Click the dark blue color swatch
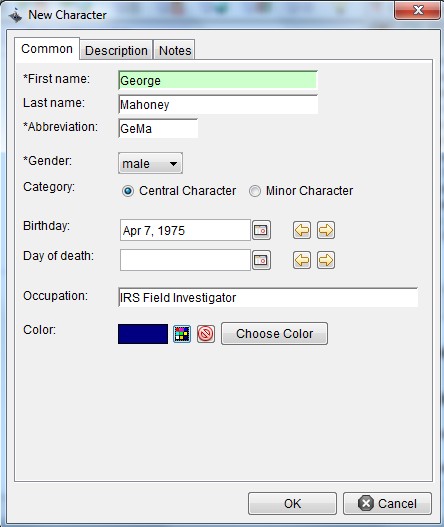This screenshot has height=527, width=444. pyautogui.click(x=143, y=334)
